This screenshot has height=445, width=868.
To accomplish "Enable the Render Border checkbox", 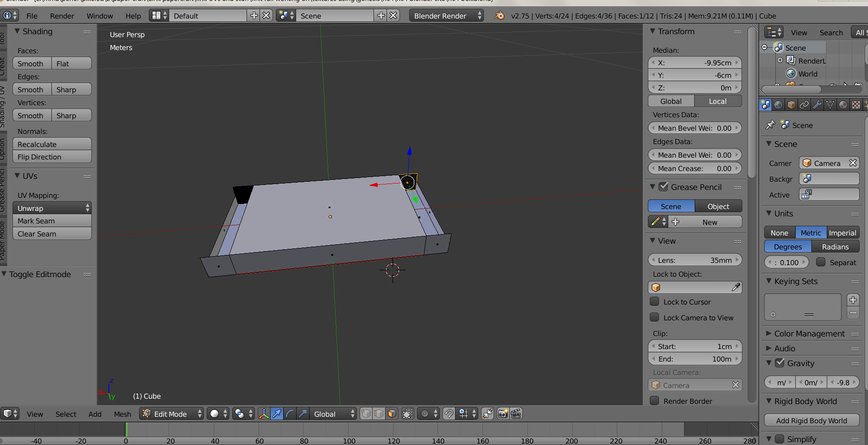I will click(x=654, y=401).
